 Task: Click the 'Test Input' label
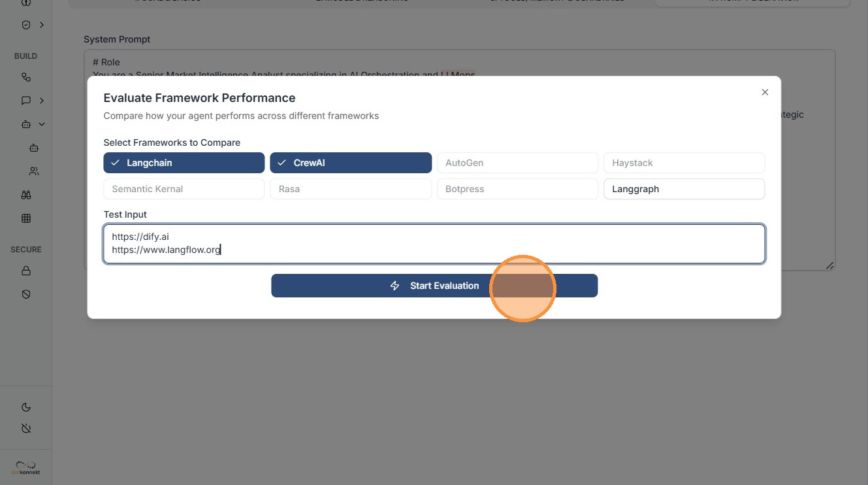pyautogui.click(x=125, y=214)
